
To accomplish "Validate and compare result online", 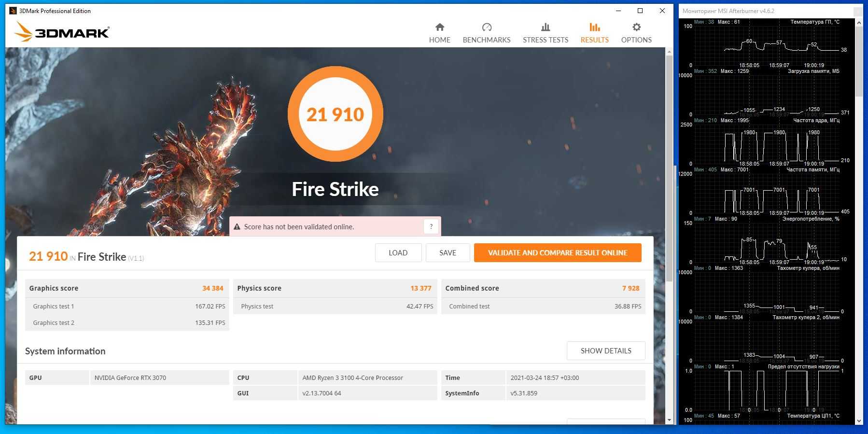I will (557, 253).
